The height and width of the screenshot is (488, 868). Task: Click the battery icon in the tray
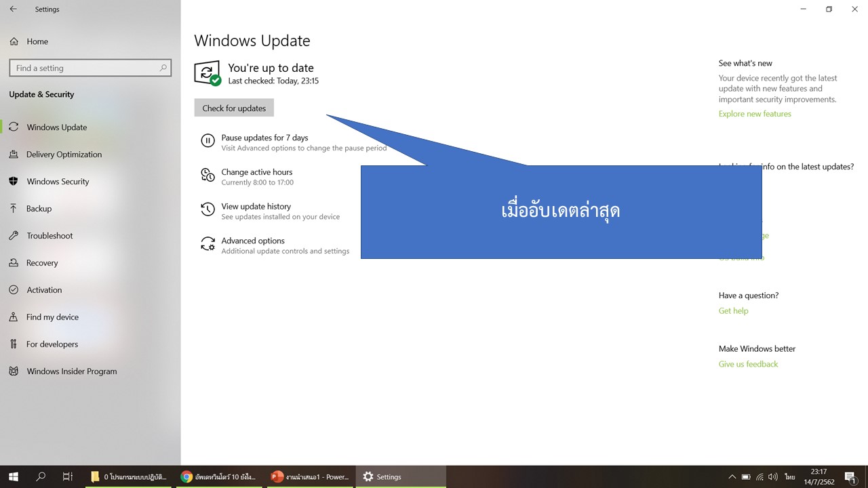pyautogui.click(x=746, y=476)
